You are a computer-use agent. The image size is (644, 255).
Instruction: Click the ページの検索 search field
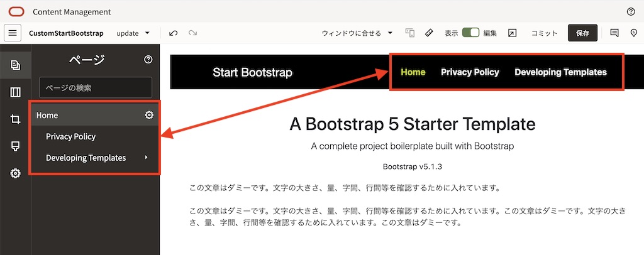point(96,87)
